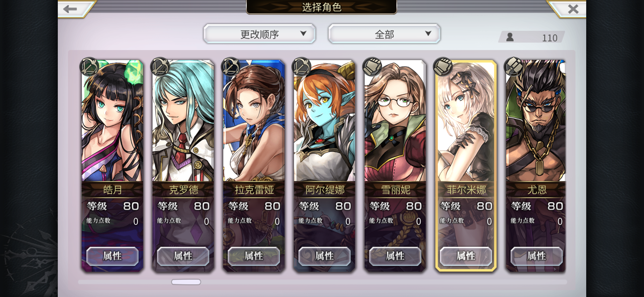
Task: Click the horizontal scrollbar handle
Action: coord(186,282)
